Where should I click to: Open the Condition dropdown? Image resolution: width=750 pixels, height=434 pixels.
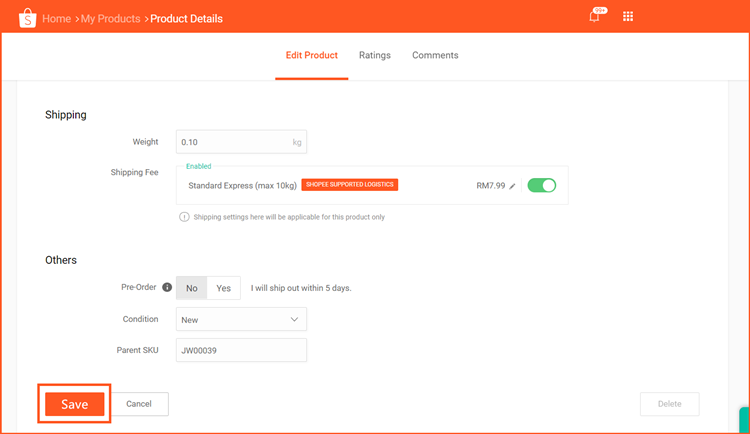point(241,319)
